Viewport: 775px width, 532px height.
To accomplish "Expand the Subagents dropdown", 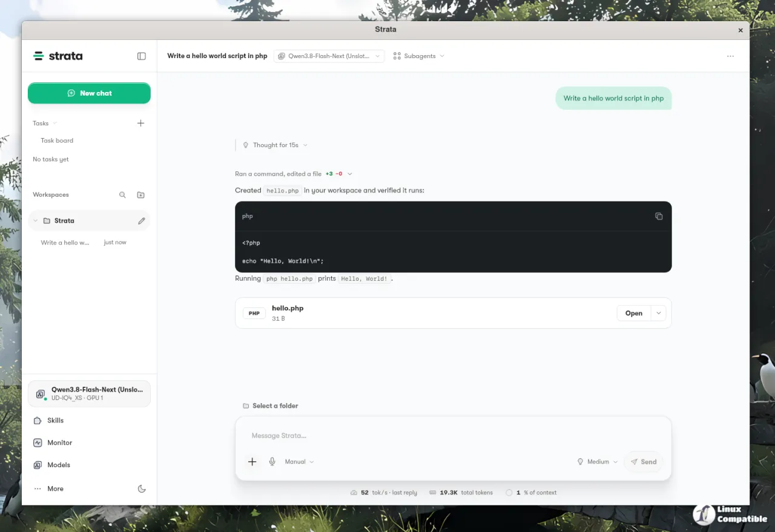I will point(418,56).
